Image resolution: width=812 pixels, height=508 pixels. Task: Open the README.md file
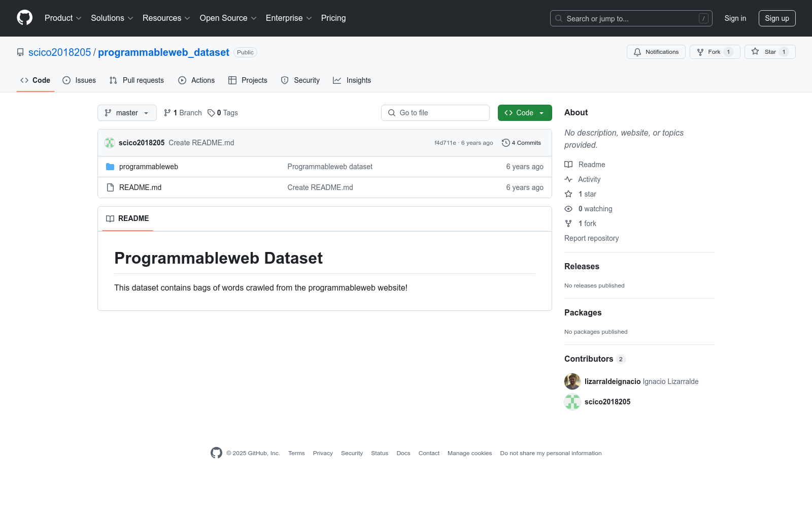(140, 187)
